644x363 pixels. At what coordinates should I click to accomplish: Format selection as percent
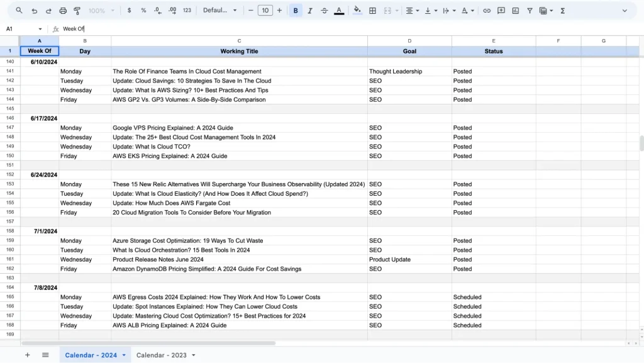coord(143,11)
